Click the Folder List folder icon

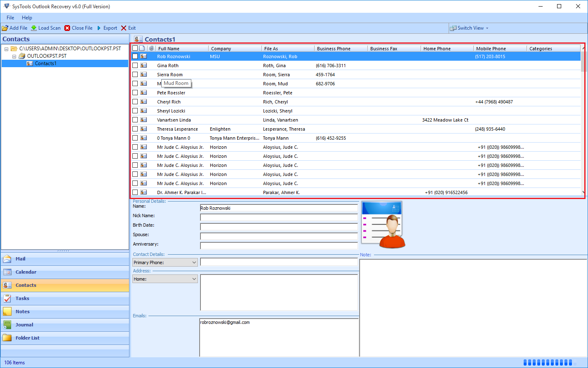[7, 338]
